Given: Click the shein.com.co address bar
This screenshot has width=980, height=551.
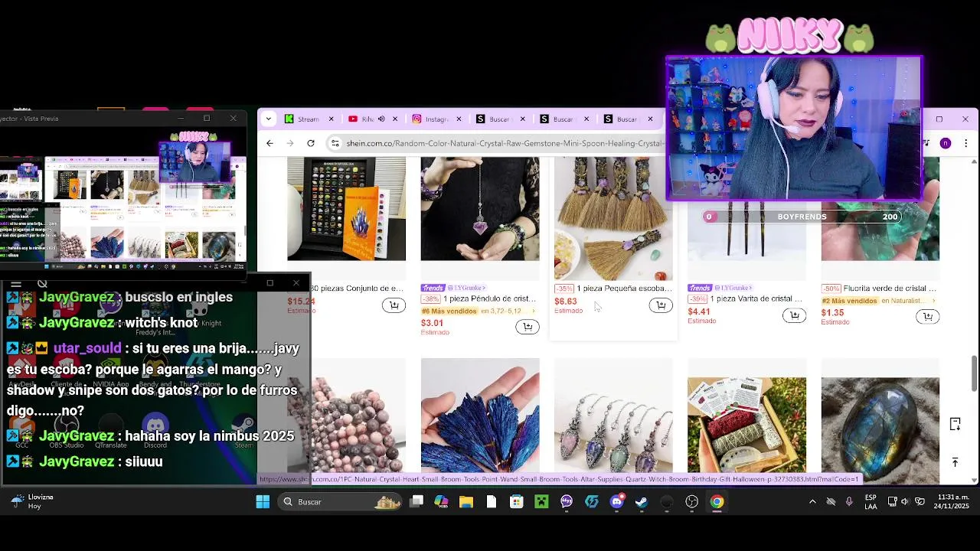Looking at the screenshot, I should [x=504, y=143].
